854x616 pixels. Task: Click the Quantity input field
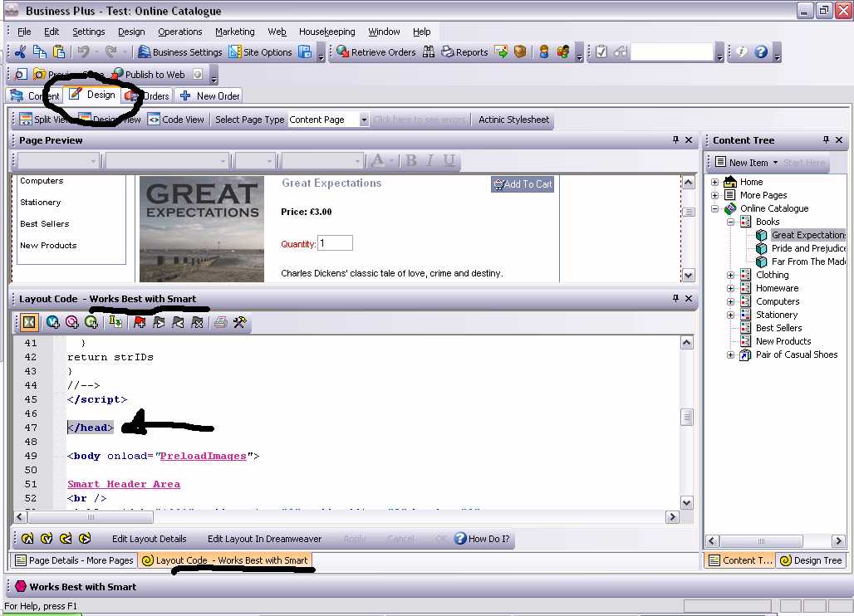[336, 243]
